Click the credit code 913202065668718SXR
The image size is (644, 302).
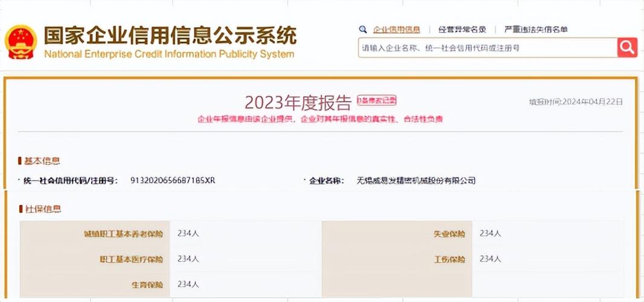(x=173, y=181)
